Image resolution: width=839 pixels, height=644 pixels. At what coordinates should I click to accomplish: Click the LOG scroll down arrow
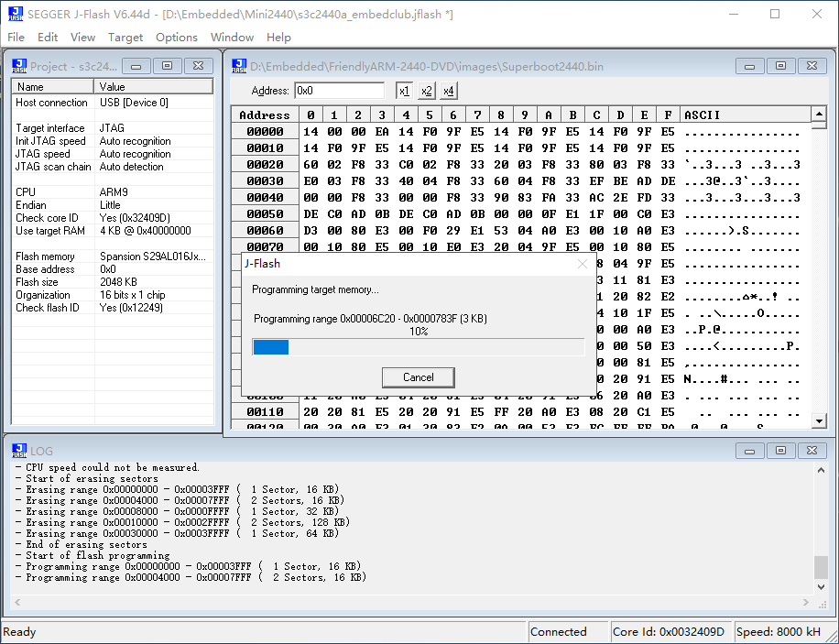click(x=822, y=586)
